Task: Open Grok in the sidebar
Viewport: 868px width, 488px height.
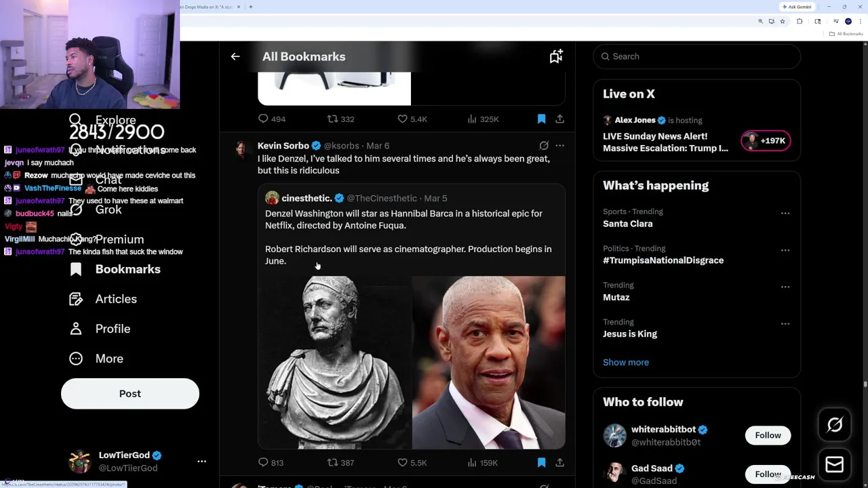Action: (96, 209)
